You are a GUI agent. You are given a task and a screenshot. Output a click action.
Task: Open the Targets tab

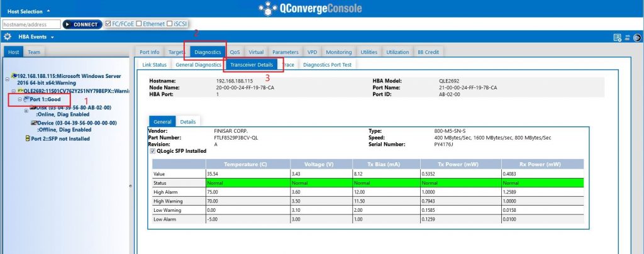pos(177,52)
